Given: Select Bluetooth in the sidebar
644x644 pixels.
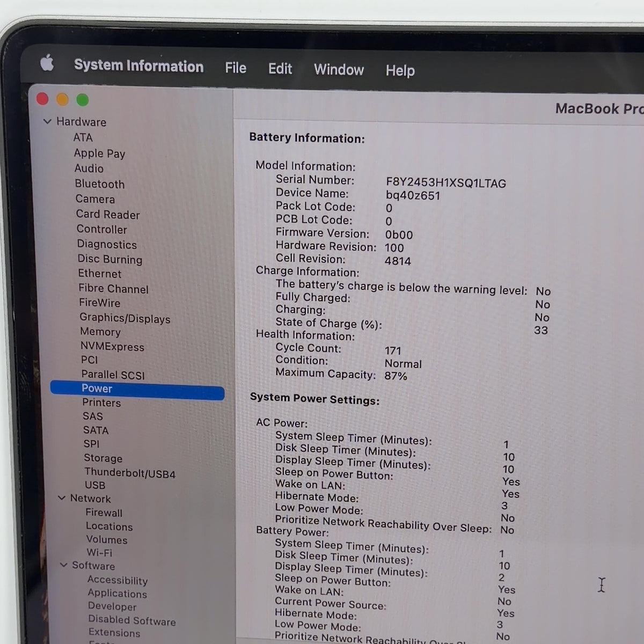Looking at the screenshot, I should (x=99, y=184).
